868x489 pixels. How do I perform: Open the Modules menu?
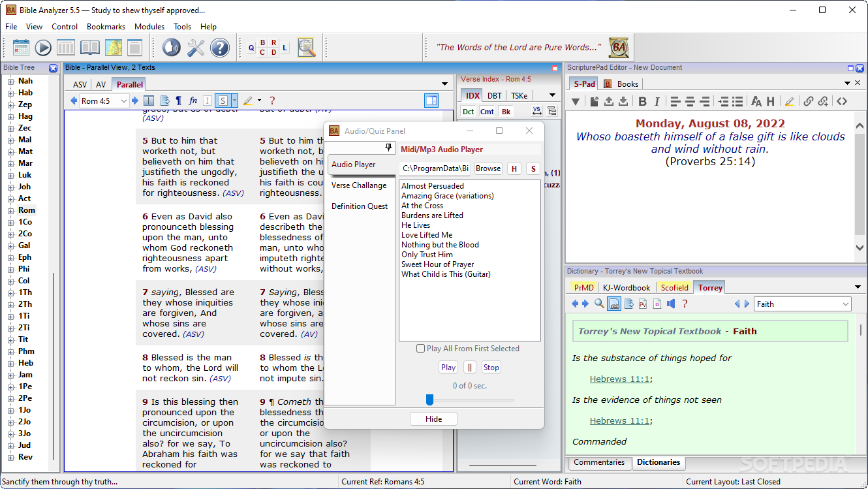(x=149, y=27)
